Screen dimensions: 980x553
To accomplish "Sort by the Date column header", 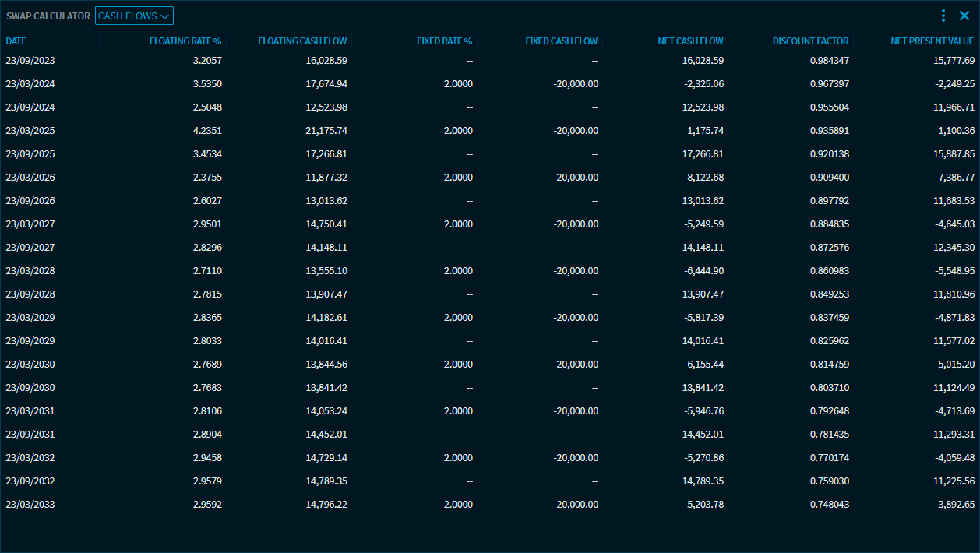I will click(16, 41).
